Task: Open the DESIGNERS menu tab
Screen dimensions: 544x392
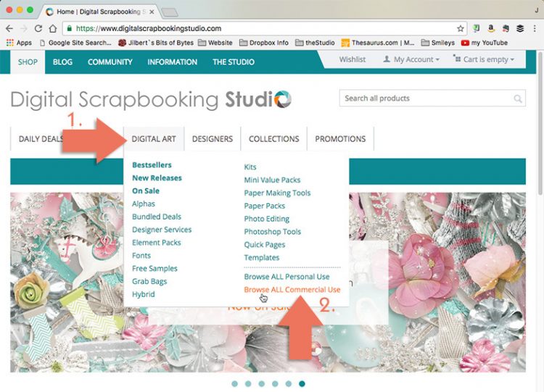Action: pos(213,139)
